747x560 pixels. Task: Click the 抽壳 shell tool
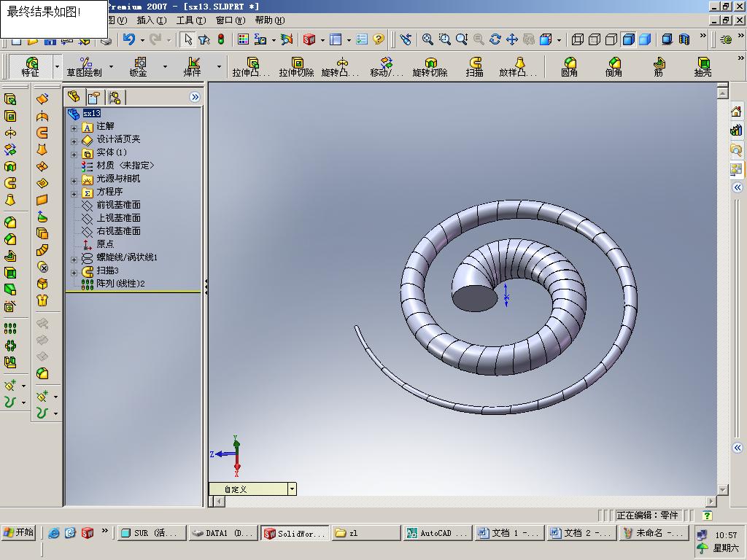703,66
